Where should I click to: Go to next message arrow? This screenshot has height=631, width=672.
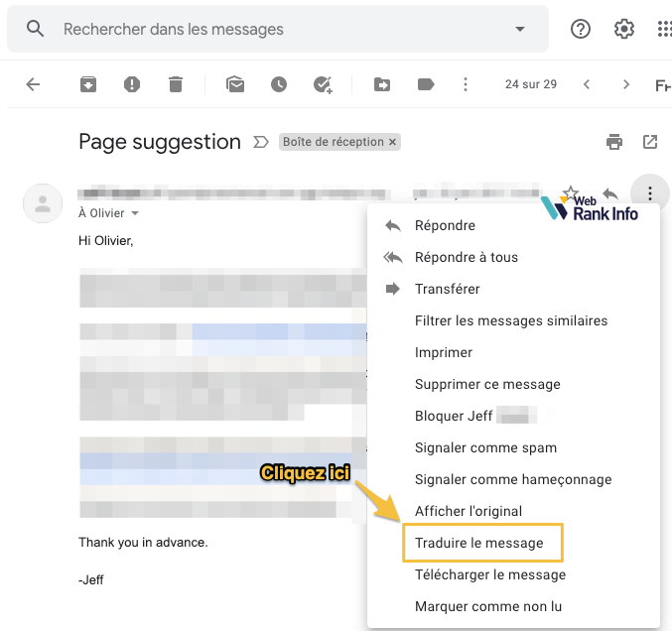pos(626,84)
